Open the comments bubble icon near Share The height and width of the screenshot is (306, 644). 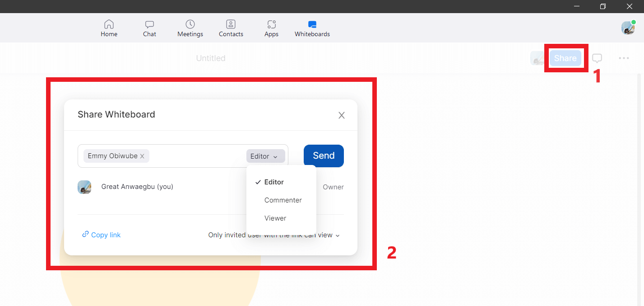click(597, 58)
